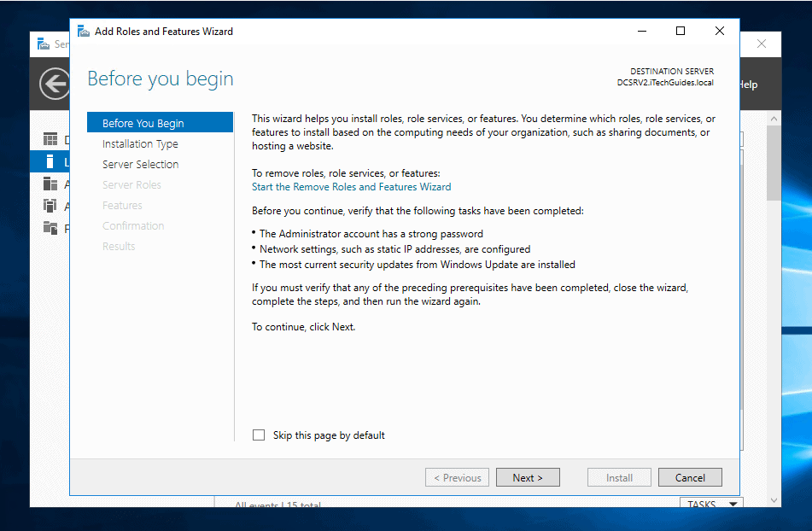
Task: Open the Remove Roles and Features Wizard link
Action: point(351,186)
